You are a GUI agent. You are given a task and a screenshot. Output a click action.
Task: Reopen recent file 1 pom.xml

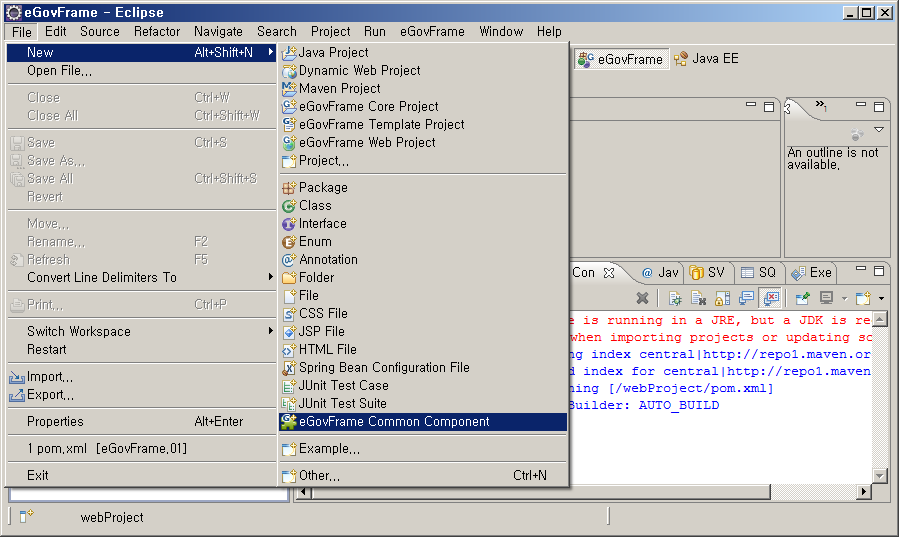click(x=107, y=448)
